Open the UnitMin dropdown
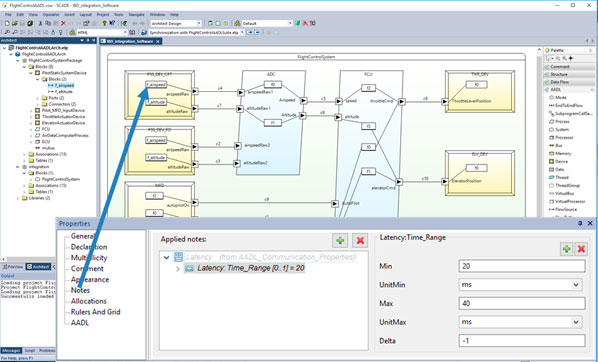 click(576, 285)
